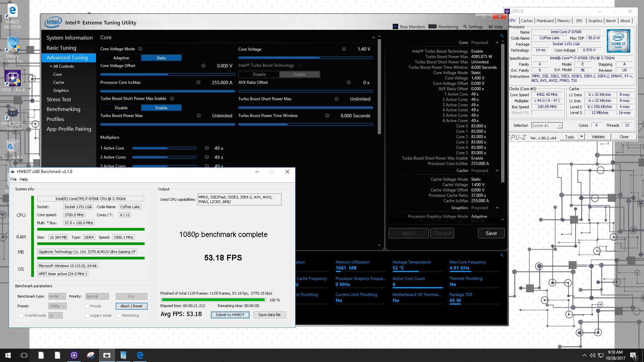
Task: Switch to Bench tab in CPU-Z
Action: click(x=611, y=21)
